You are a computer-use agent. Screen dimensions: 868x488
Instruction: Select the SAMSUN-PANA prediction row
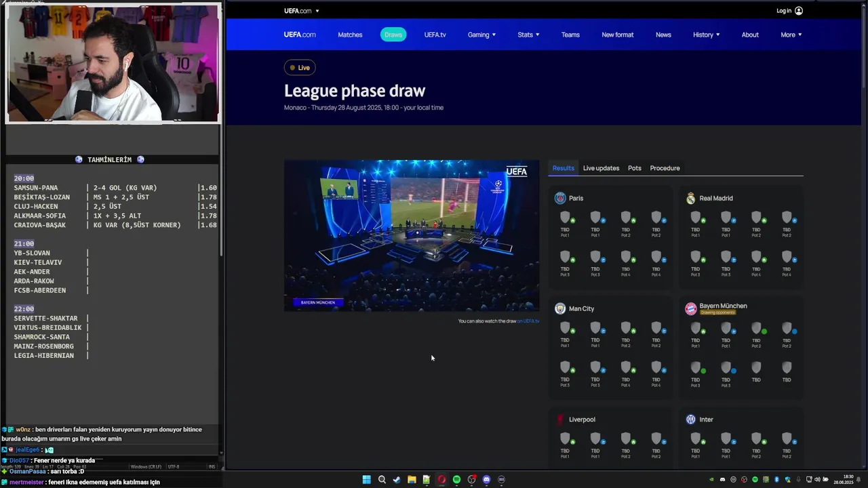point(115,188)
